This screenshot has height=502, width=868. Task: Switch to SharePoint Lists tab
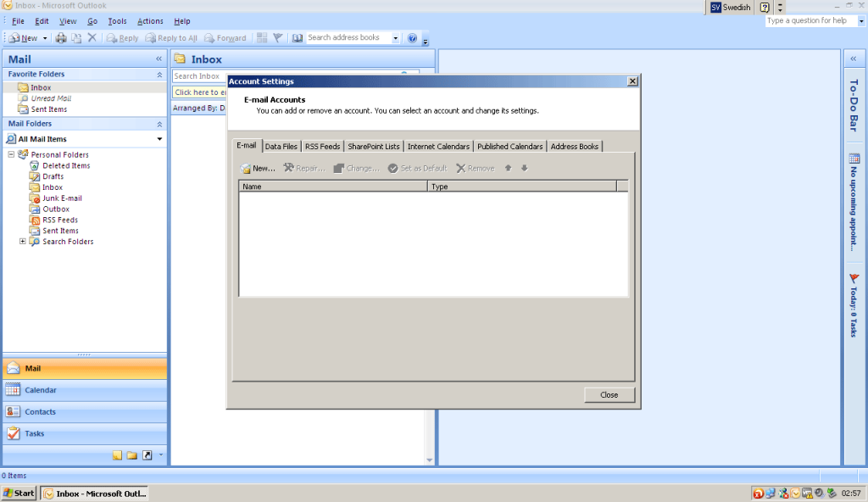click(373, 147)
